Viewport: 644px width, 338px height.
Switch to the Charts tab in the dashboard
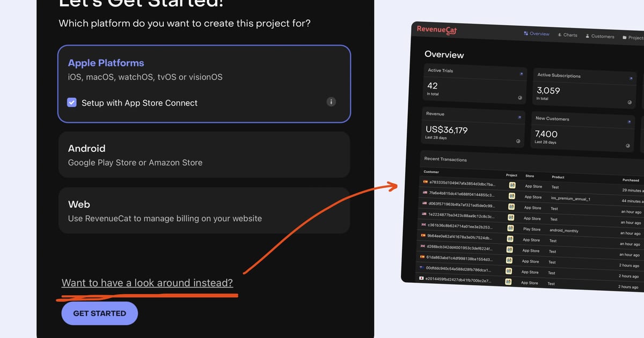pyautogui.click(x=568, y=35)
